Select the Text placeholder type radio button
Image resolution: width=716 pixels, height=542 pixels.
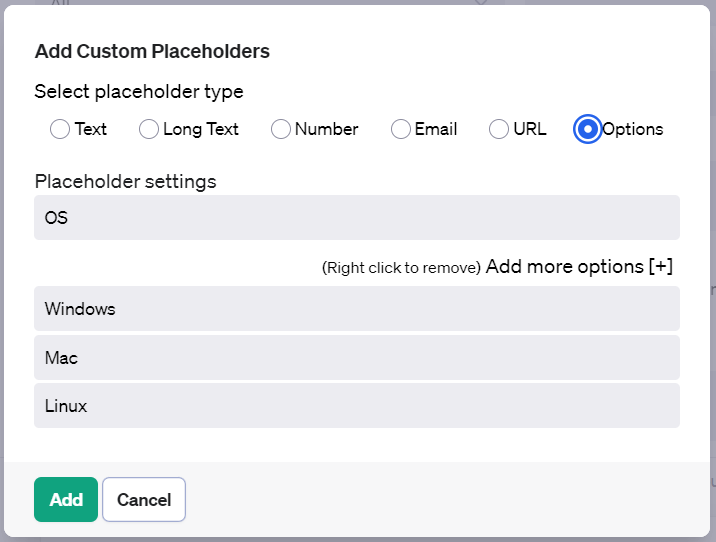(60, 129)
